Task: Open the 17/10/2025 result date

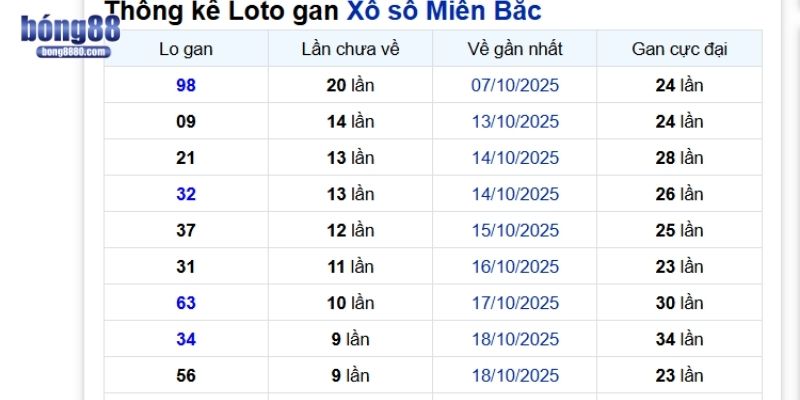Action: (x=515, y=303)
